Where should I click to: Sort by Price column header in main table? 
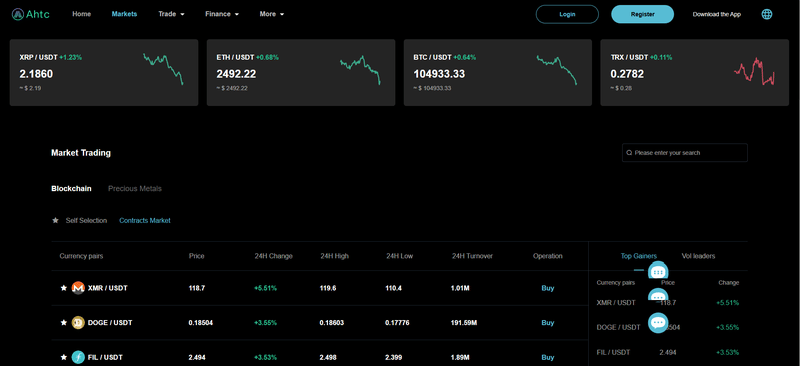[196, 256]
